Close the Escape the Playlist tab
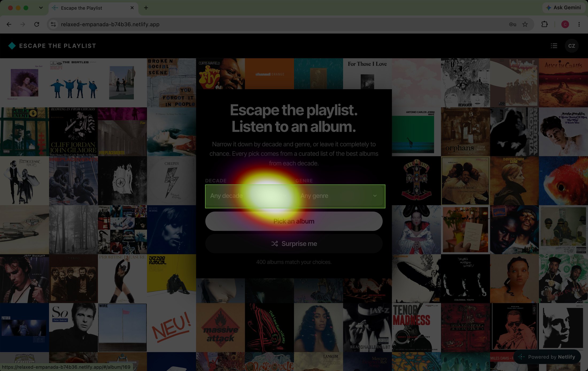588x371 pixels. (x=132, y=8)
